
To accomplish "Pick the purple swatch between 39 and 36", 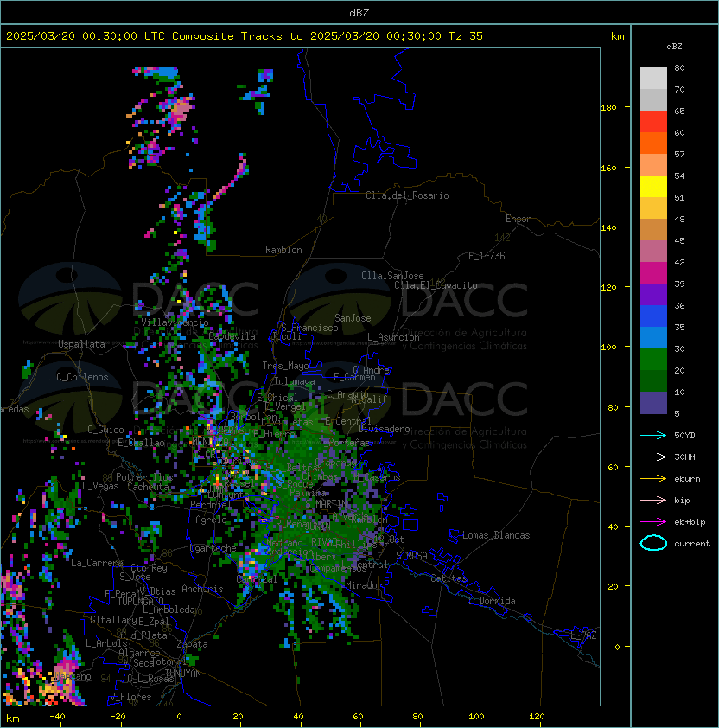I will (x=653, y=294).
